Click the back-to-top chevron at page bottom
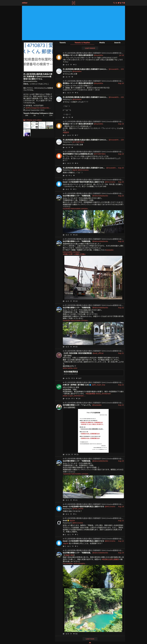147x644 pixels. pyautogui.click(x=90, y=643)
